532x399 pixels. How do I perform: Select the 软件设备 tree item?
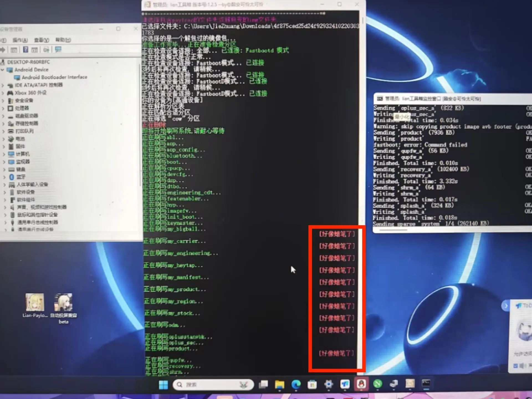[x=26, y=192]
